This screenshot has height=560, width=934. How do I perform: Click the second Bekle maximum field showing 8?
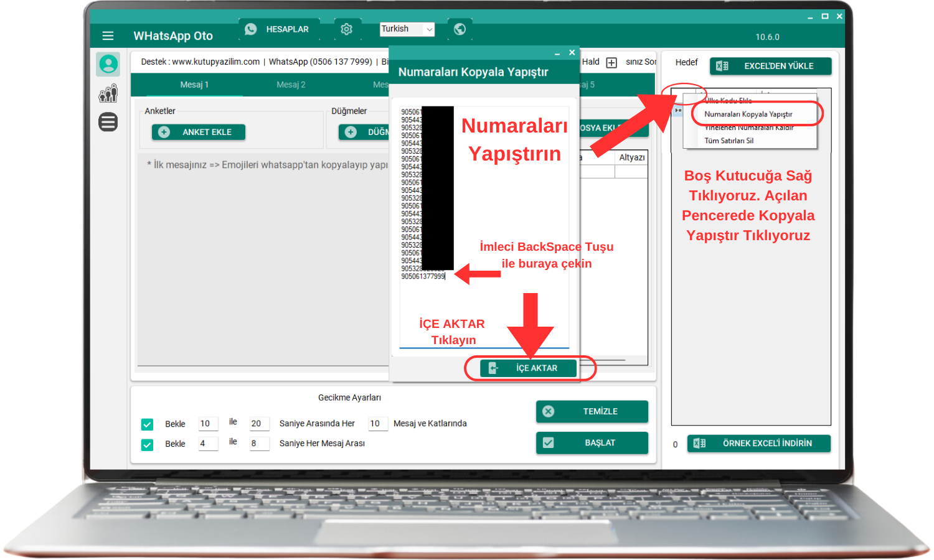point(259,444)
